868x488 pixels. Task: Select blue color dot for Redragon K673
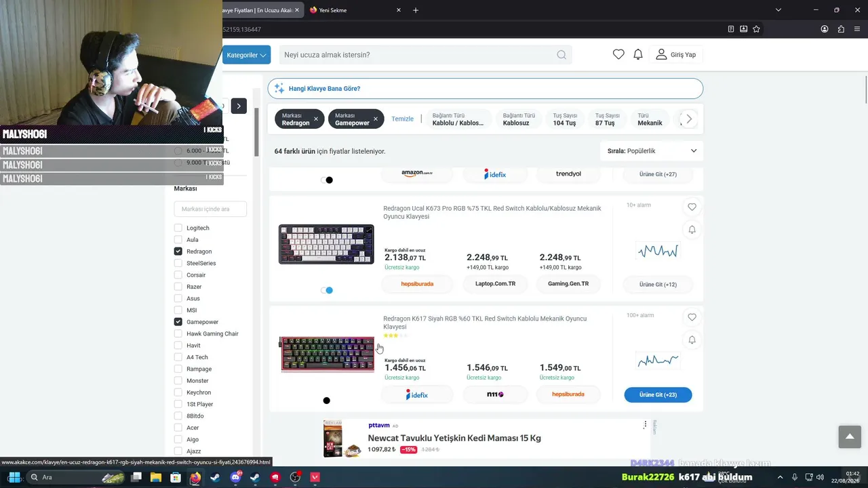point(329,290)
